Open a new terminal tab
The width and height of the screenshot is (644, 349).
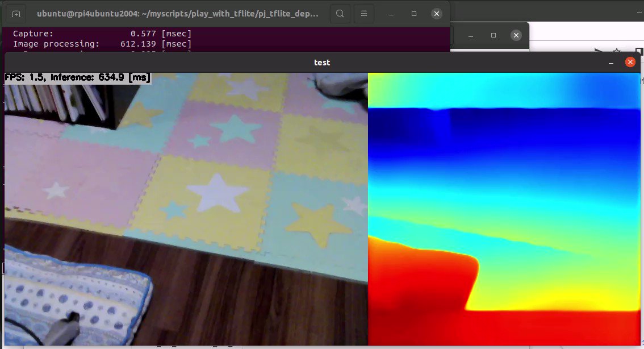[16, 14]
